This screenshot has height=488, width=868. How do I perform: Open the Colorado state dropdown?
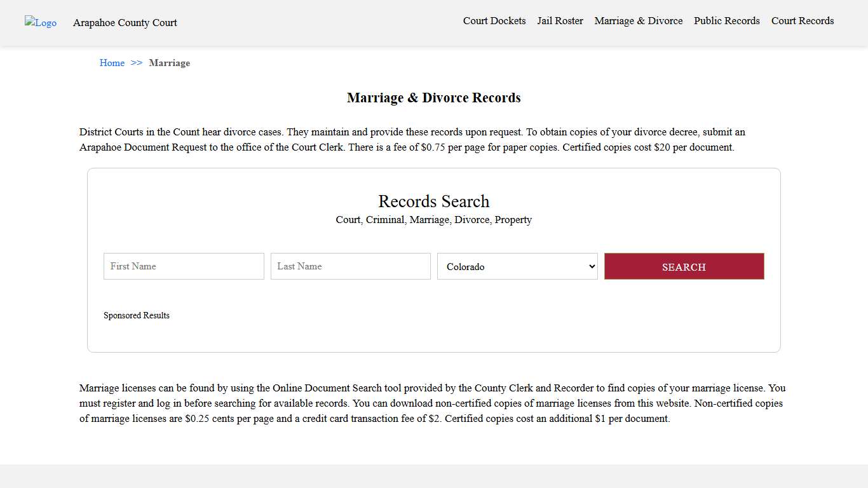517,266
